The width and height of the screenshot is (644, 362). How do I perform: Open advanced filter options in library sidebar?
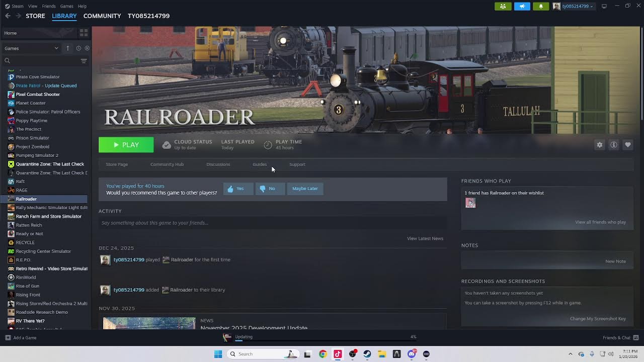pos(84,61)
